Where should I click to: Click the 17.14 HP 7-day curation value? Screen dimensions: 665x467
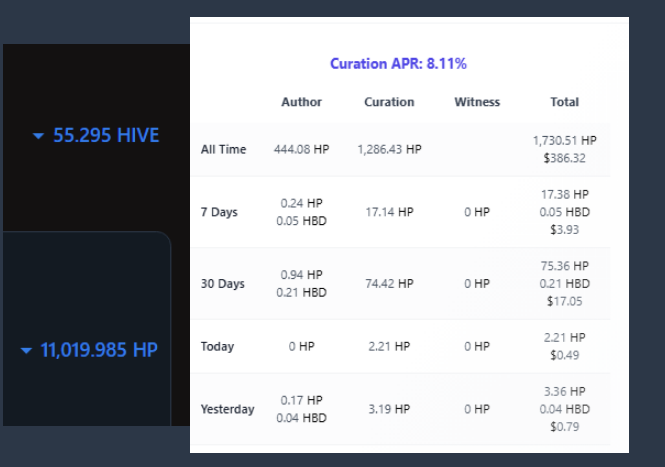click(x=389, y=212)
